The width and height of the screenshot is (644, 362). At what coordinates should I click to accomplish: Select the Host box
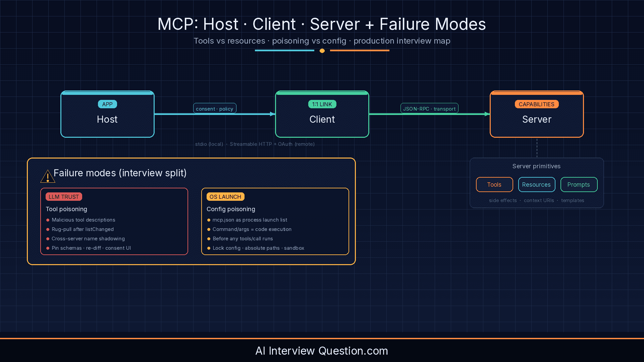point(107,114)
